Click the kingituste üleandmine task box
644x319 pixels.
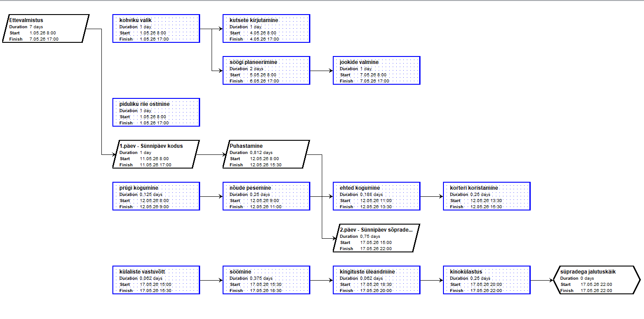click(376, 280)
